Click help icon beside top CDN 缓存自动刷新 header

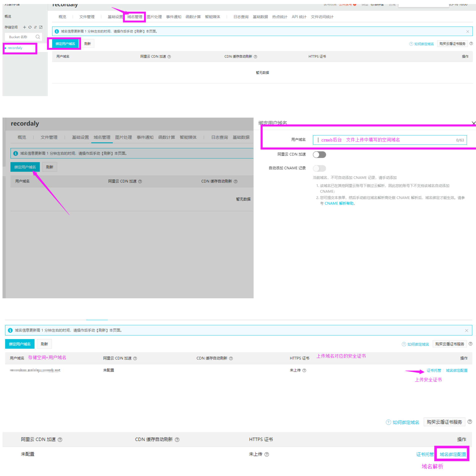[x=255, y=57]
